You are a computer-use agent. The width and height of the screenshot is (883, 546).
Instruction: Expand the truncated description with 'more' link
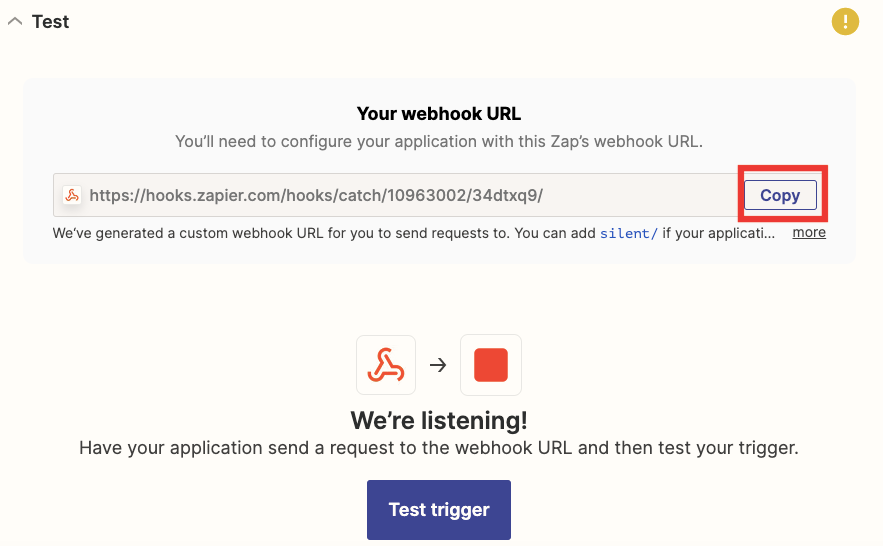[809, 232]
